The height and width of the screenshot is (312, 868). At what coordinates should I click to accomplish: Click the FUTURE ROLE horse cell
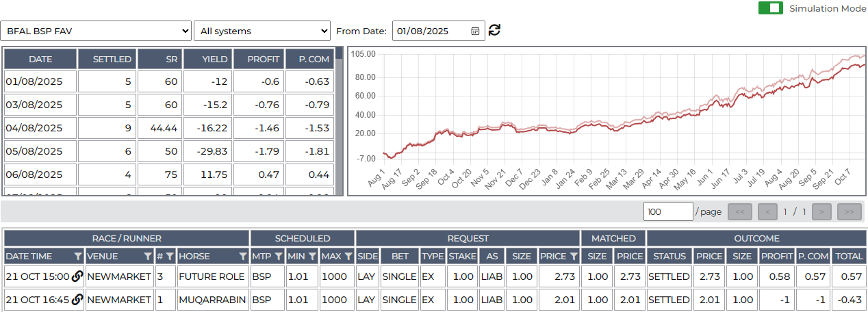(x=212, y=277)
